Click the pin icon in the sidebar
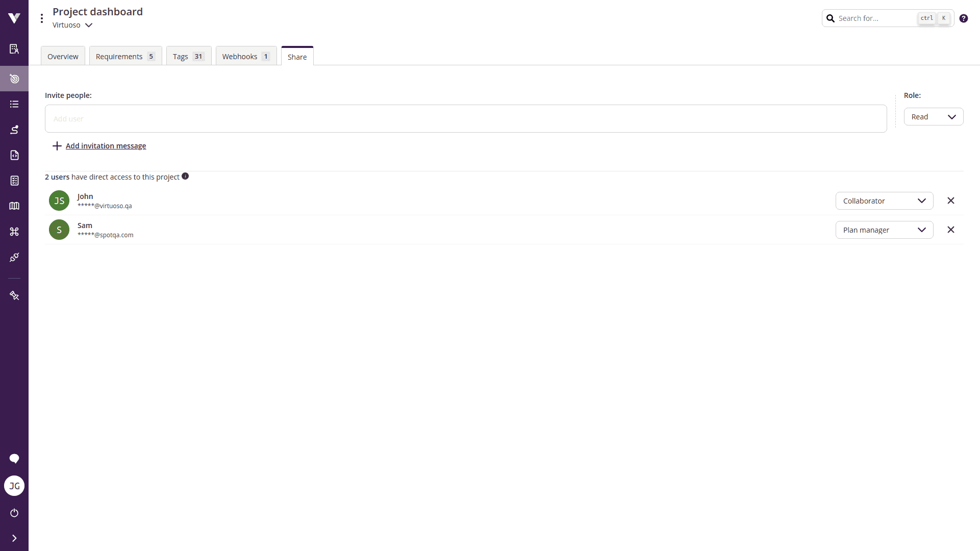Viewport: 980px width, 551px height. [x=14, y=295]
